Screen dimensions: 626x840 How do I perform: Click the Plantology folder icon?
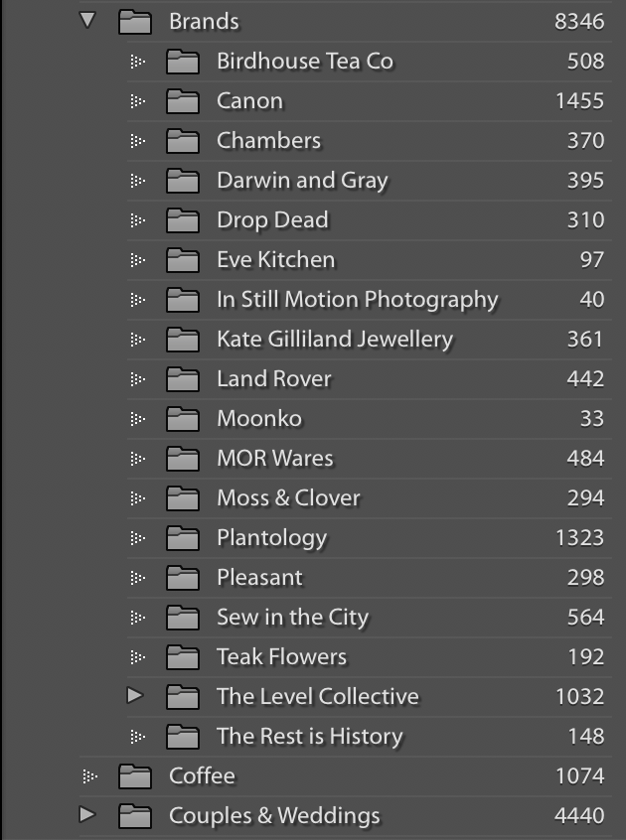[183, 538]
